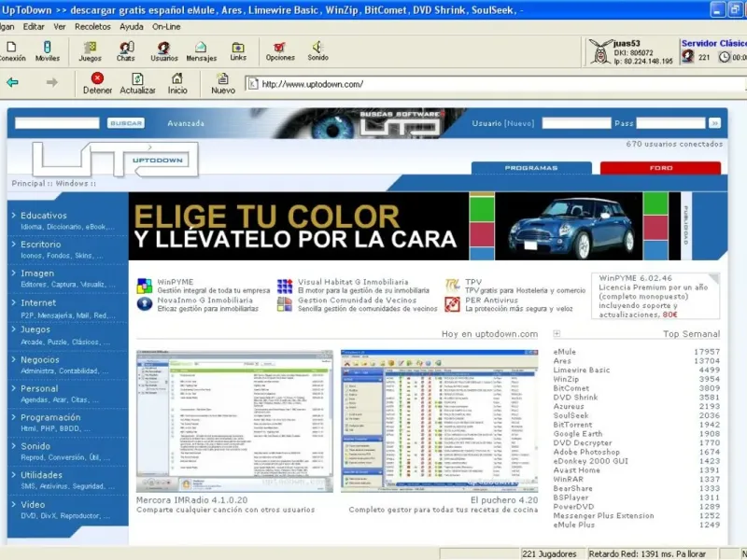Image resolution: width=747 pixels, height=560 pixels.
Task: Expand the Educativos category
Action: coord(43,216)
